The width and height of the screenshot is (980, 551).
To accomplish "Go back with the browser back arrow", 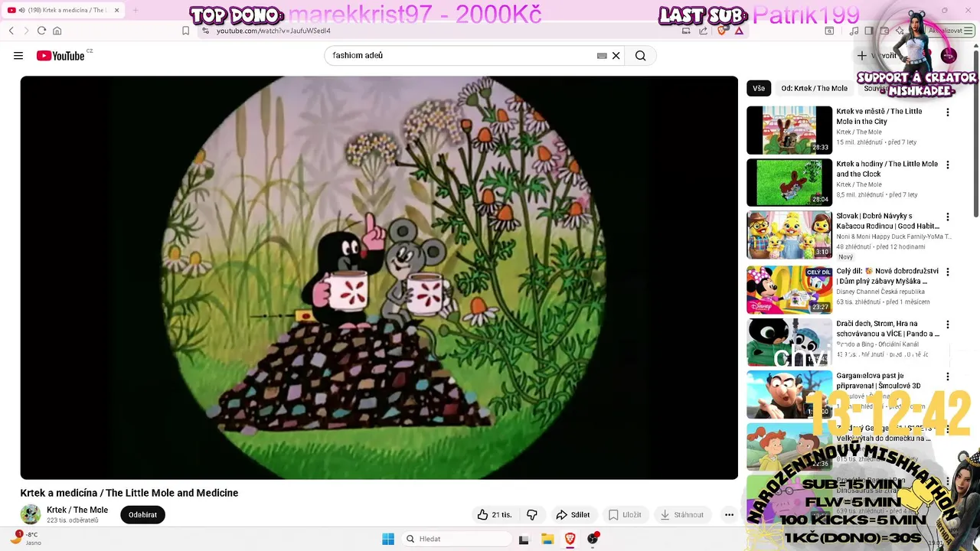I will click(x=11, y=31).
